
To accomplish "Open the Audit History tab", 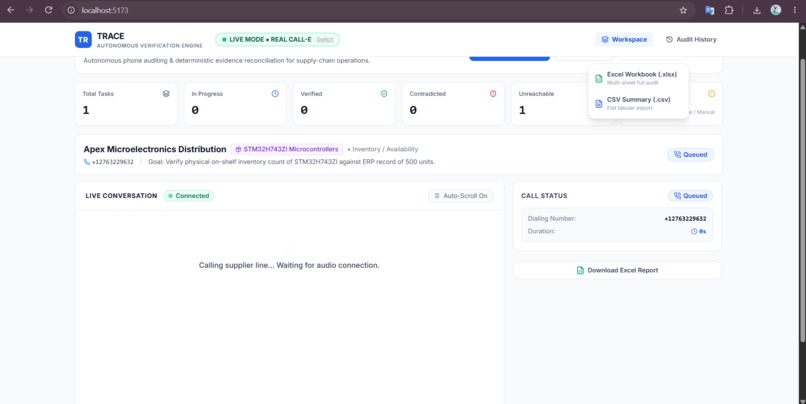I will pyautogui.click(x=691, y=40).
